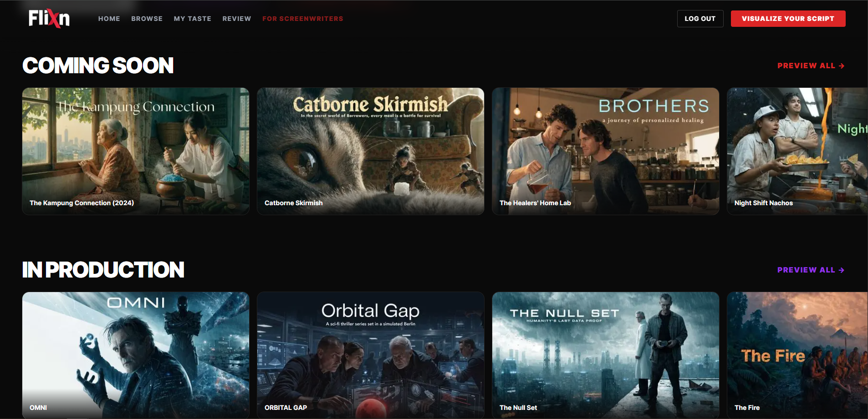Click 'Night Shift Nachos' caption text
The height and width of the screenshot is (419, 868).
(764, 203)
